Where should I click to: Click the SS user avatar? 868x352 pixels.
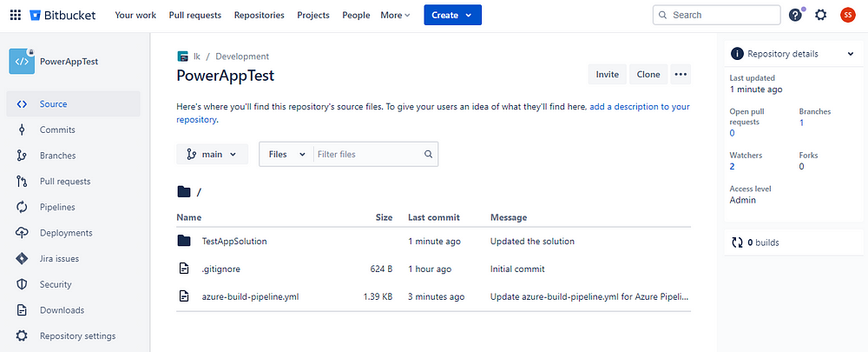pos(847,15)
